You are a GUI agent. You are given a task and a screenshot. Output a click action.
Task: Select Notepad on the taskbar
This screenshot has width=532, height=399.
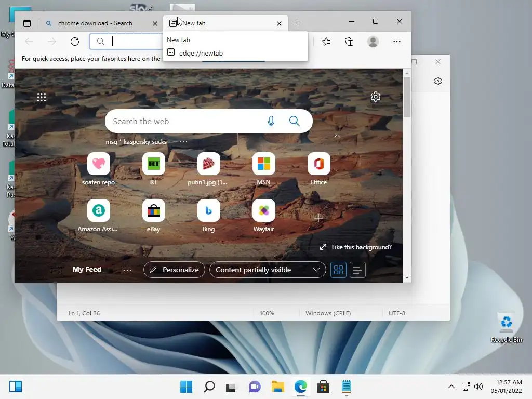coord(346,387)
